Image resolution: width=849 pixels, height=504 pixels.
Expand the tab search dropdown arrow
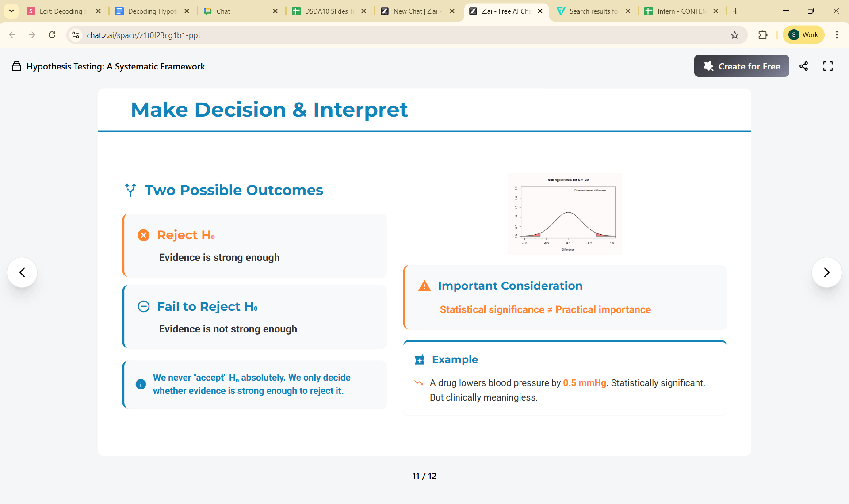point(11,11)
